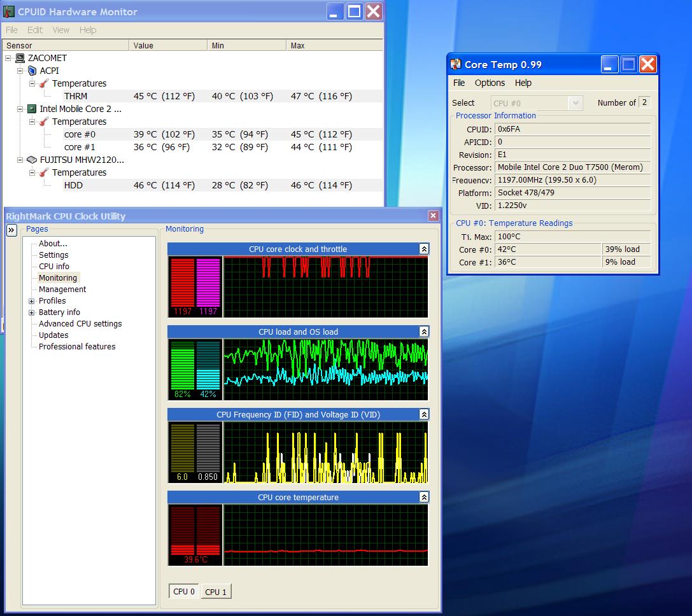Collapse the CPU core temperature graph
The width and height of the screenshot is (692, 616).
pos(424,497)
